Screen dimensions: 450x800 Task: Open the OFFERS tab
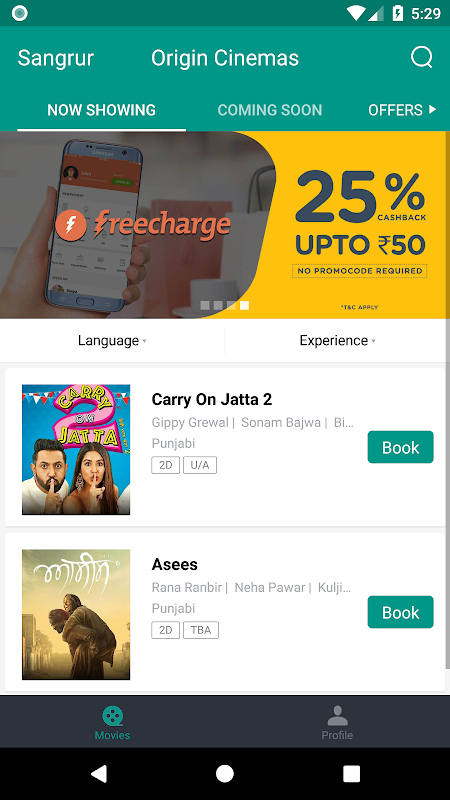coord(395,110)
